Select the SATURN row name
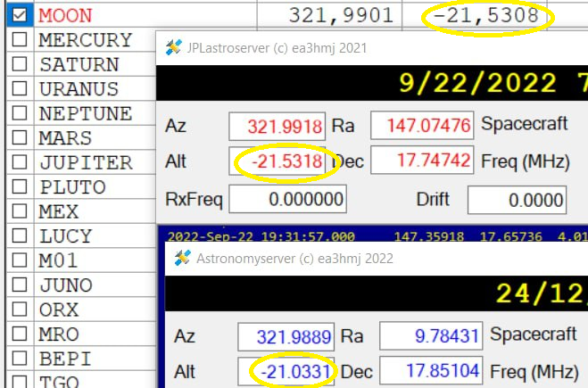The height and width of the screenshot is (388, 588). 79,64
